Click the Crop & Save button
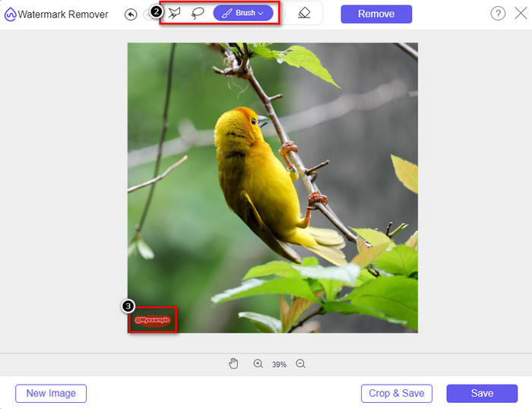Image resolution: width=532 pixels, height=409 pixels. point(397,393)
